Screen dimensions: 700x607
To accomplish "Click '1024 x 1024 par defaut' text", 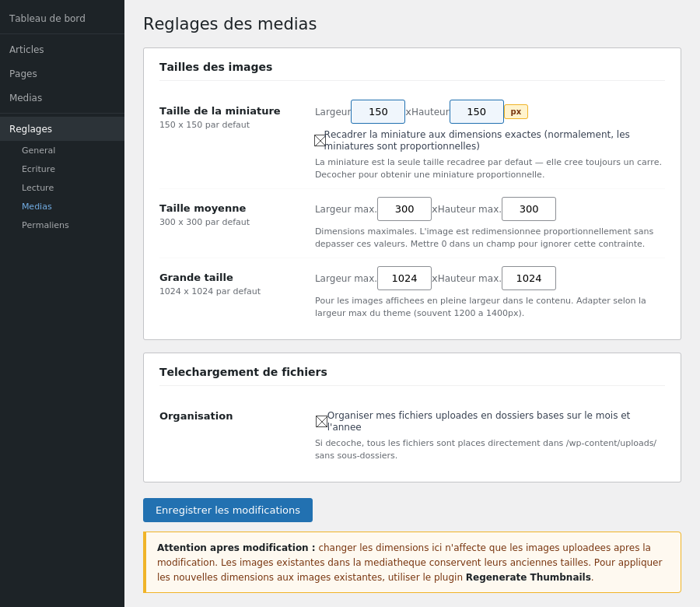I will (210, 291).
